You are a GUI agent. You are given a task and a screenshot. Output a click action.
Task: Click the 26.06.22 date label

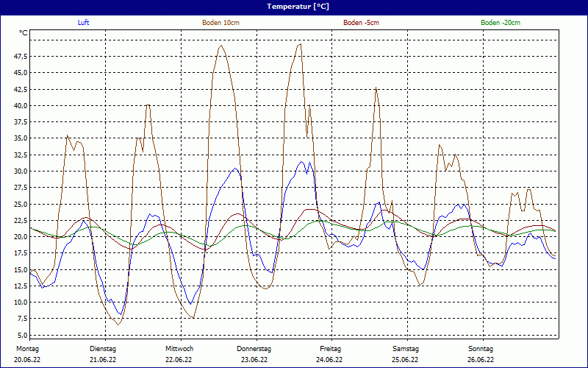481,360
